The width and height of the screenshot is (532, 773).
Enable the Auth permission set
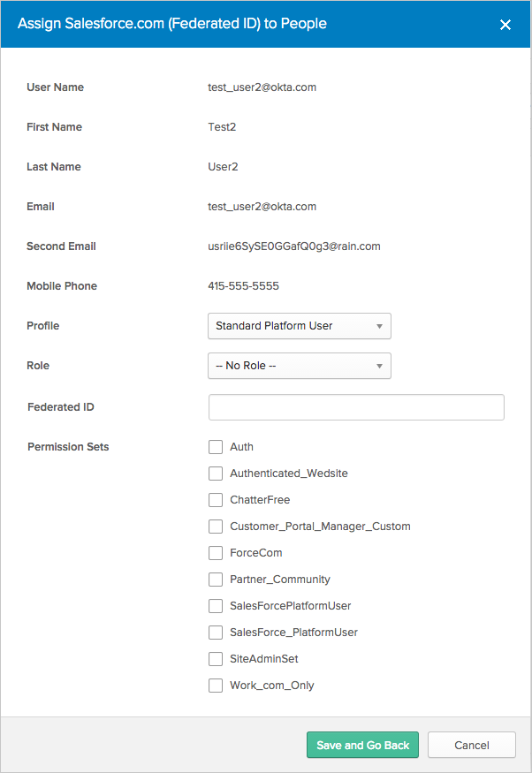coord(216,447)
